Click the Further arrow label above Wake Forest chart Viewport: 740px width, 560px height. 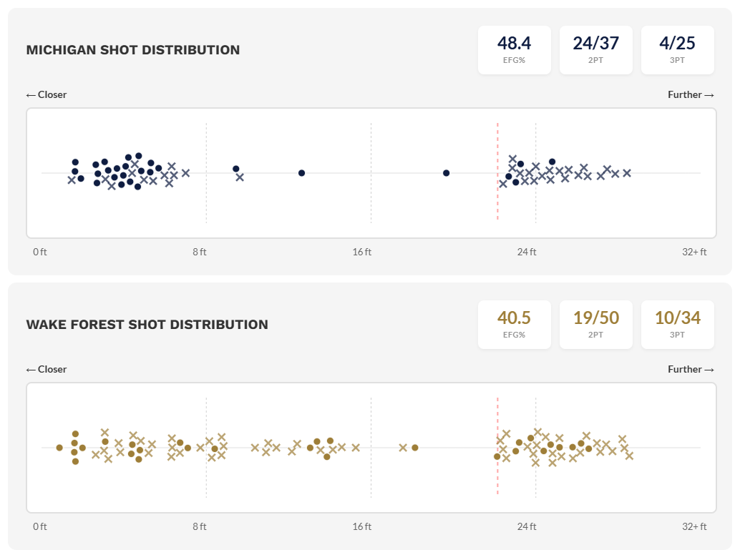[x=691, y=369]
